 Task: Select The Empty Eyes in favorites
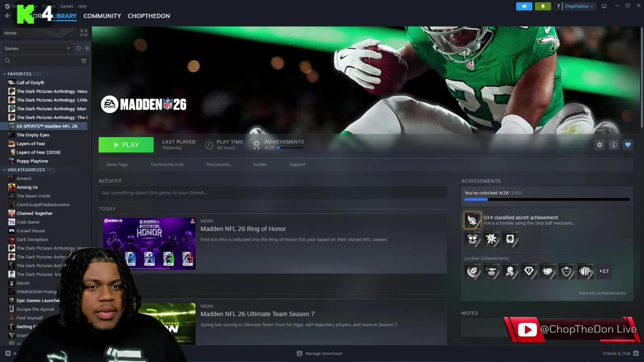click(33, 135)
